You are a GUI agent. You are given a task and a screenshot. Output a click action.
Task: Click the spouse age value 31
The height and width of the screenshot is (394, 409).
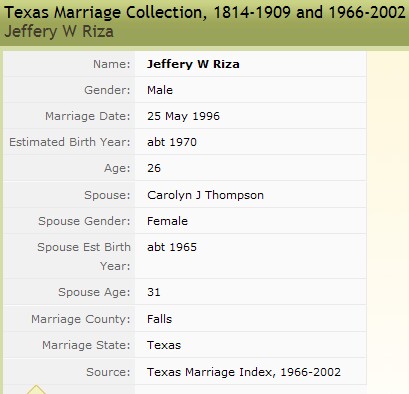153,292
